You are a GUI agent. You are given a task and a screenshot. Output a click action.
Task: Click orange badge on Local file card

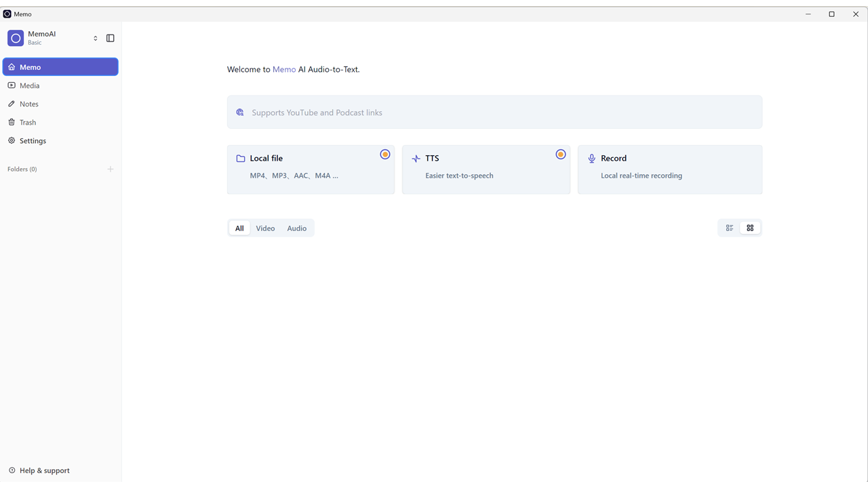tap(385, 155)
